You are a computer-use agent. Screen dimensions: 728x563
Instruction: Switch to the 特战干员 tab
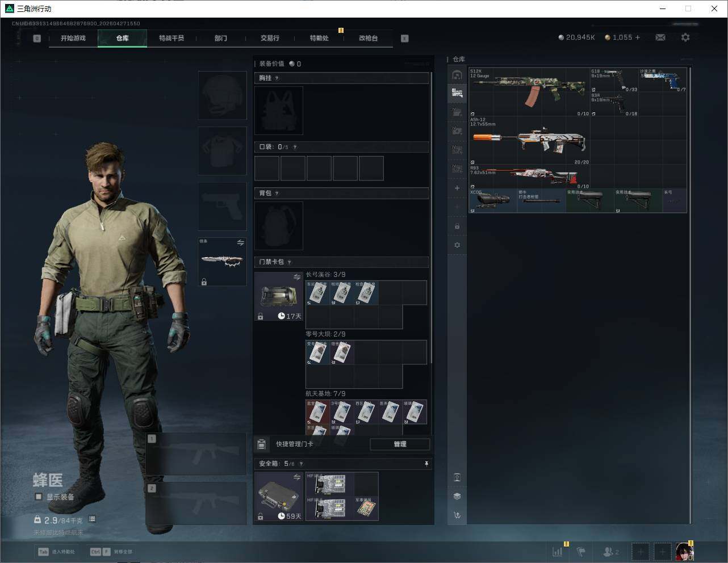coord(171,38)
